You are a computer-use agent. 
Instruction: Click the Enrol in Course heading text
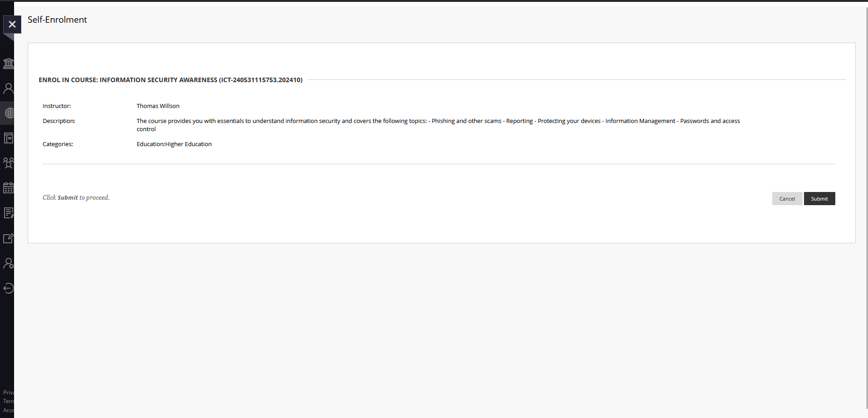coord(170,80)
